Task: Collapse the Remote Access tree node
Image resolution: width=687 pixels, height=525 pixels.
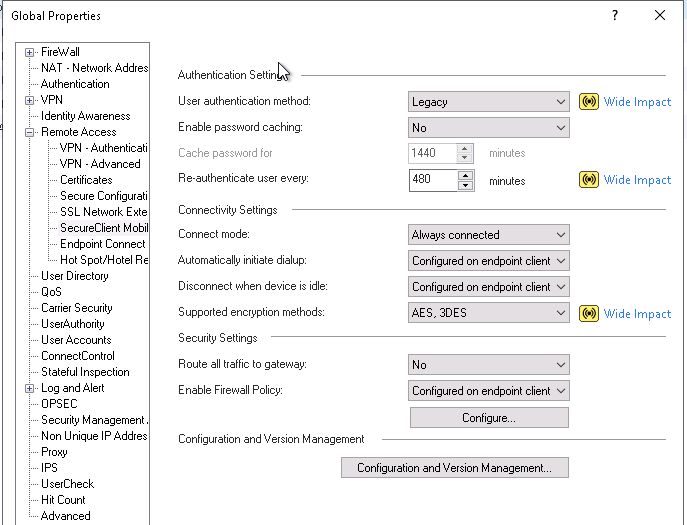Action: point(30,132)
